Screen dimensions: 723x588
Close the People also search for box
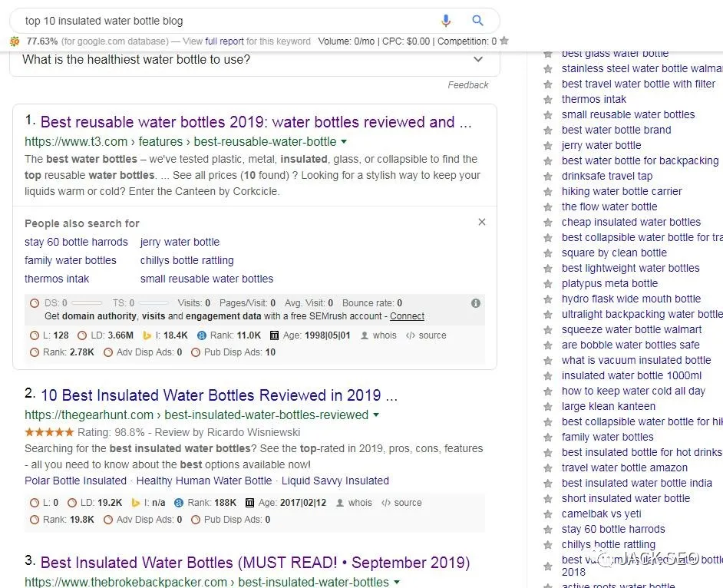tap(481, 223)
